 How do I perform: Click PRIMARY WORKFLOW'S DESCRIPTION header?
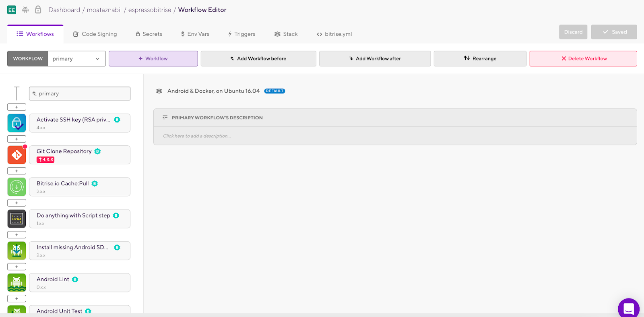coord(217,118)
